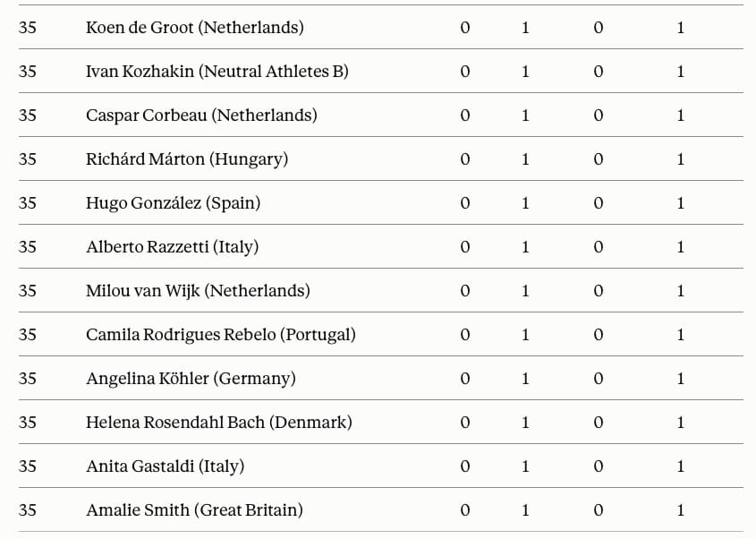Click total count 1 in Caspar Corbeau row
This screenshot has width=756, height=539.
click(680, 115)
